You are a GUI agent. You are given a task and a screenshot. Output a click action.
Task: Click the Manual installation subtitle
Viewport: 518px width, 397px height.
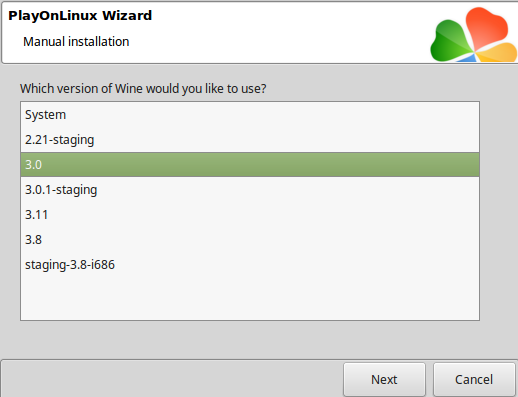76,42
